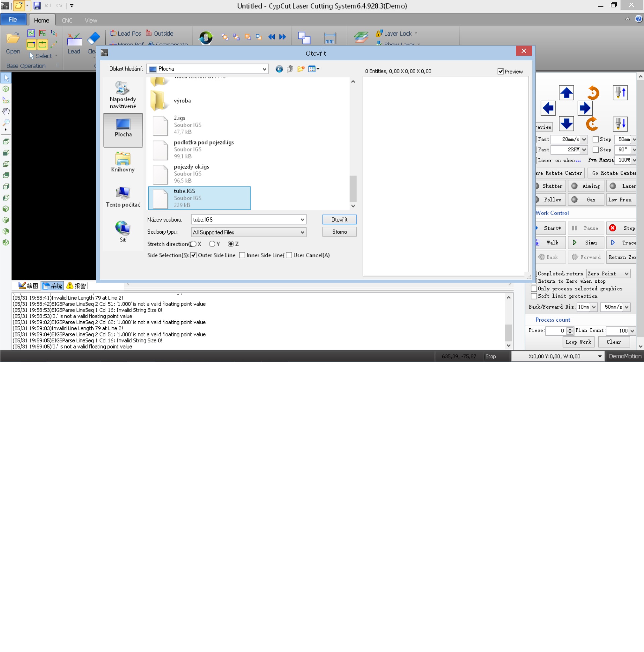
Task: Click the rewind double-arrow icon in ribbon
Action: pos(271,37)
